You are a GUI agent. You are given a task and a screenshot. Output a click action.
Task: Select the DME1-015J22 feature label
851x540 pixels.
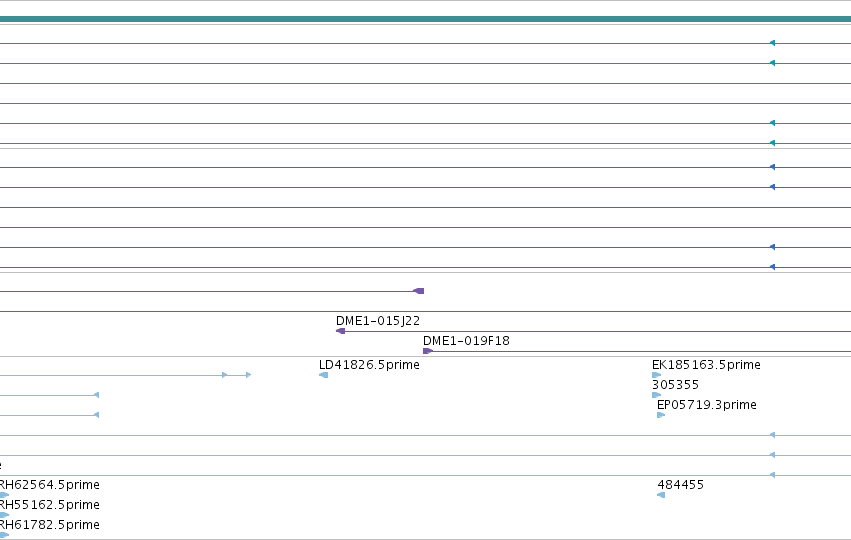(378, 321)
